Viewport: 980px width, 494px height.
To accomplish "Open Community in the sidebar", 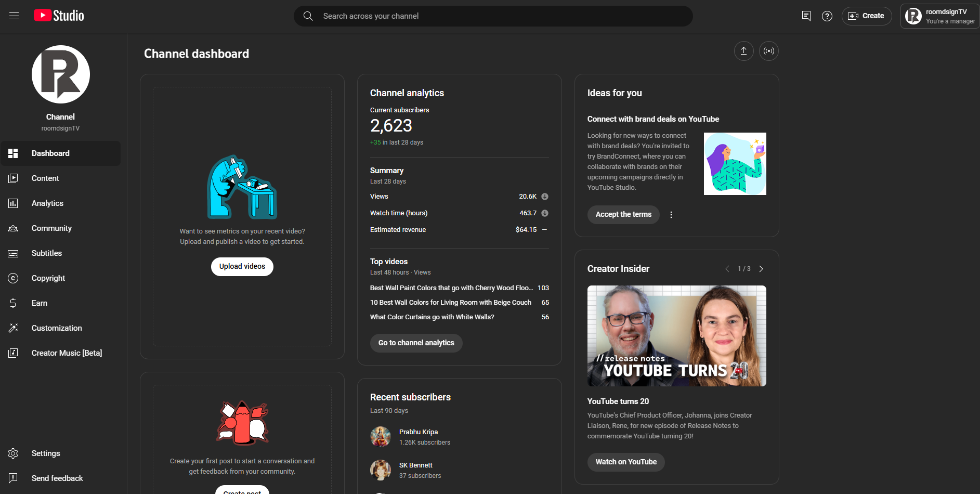I will [61, 228].
